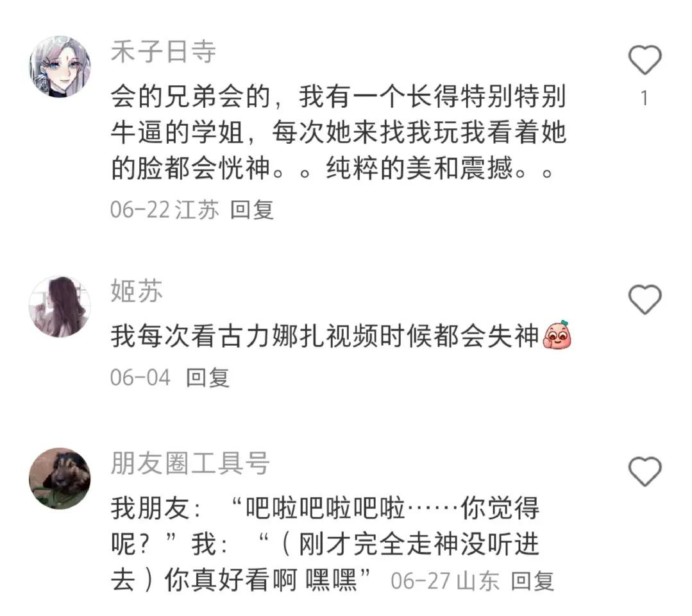Reply to the 06-04 comment
The width and height of the screenshot is (692, 616).
click(208, 377)
